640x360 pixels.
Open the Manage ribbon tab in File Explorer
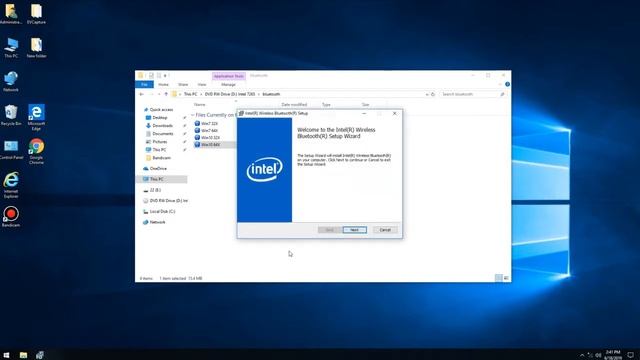tap(228, 84)
